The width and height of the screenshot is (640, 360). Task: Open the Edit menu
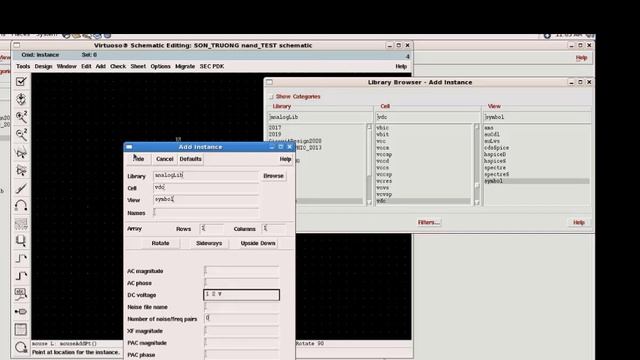tap(86, 66)
